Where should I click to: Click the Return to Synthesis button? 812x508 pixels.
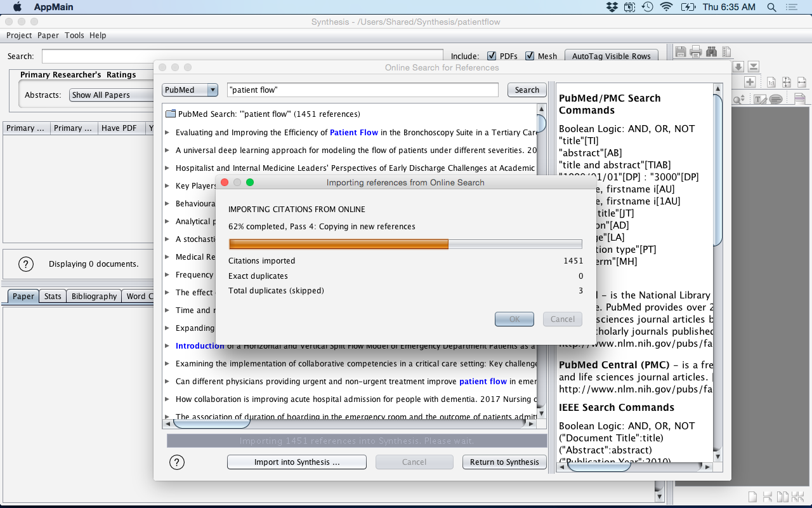click(x=504, y=462)
